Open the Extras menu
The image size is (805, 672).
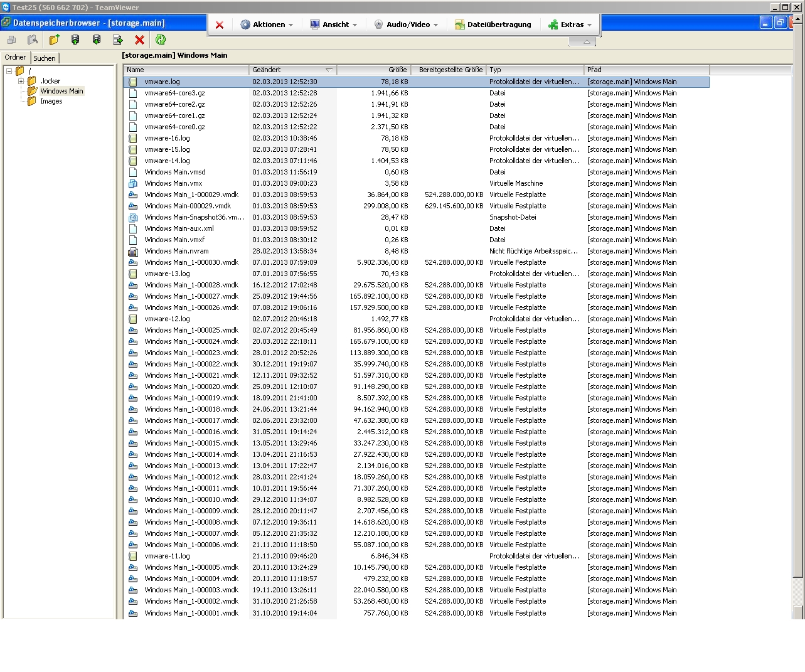click(570, 24)
